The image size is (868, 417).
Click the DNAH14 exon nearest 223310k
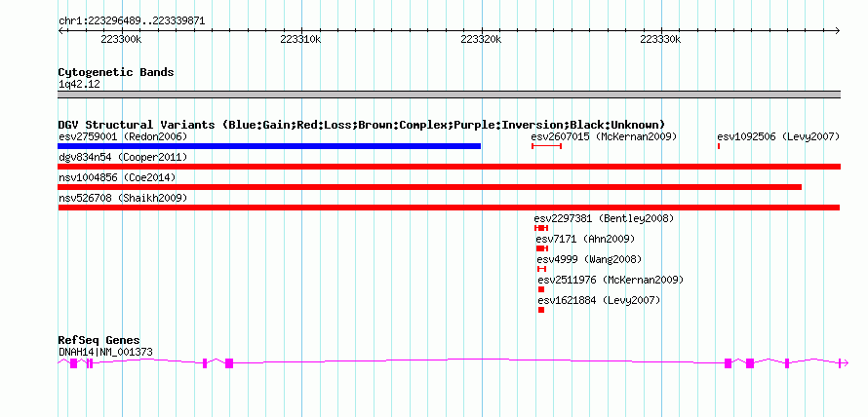tap(229, 363)
